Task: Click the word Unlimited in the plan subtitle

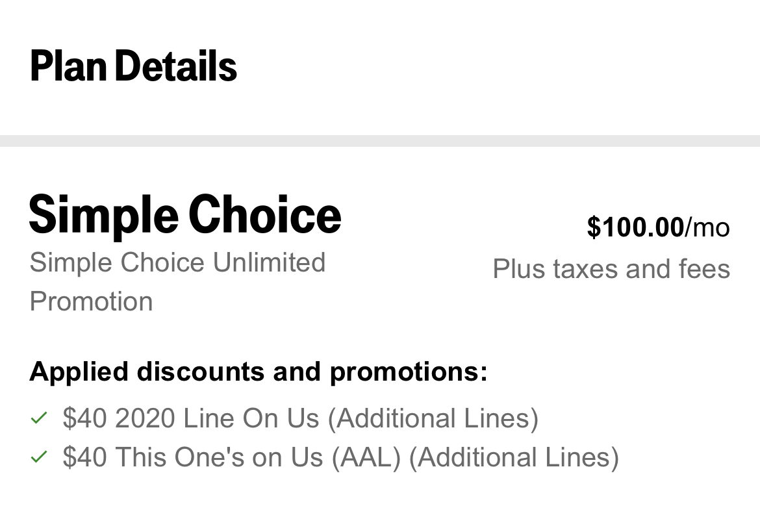Action: tap(269, 262)
